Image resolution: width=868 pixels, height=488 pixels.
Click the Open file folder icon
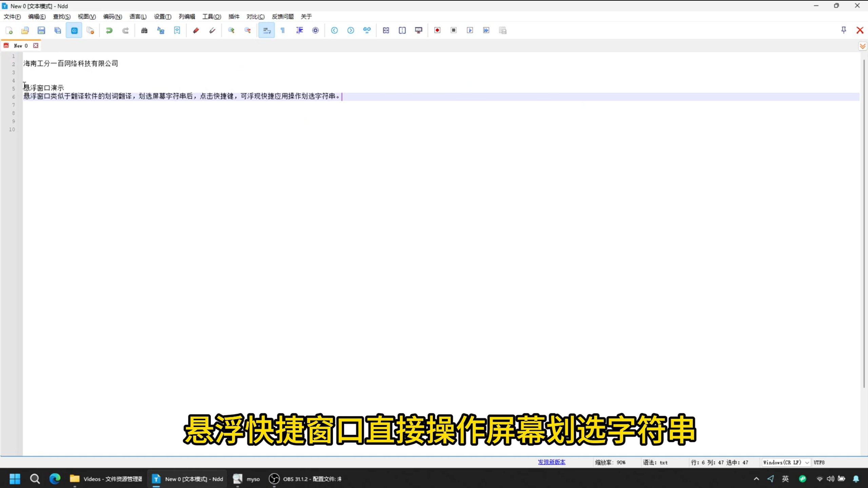tap(25, 31)
